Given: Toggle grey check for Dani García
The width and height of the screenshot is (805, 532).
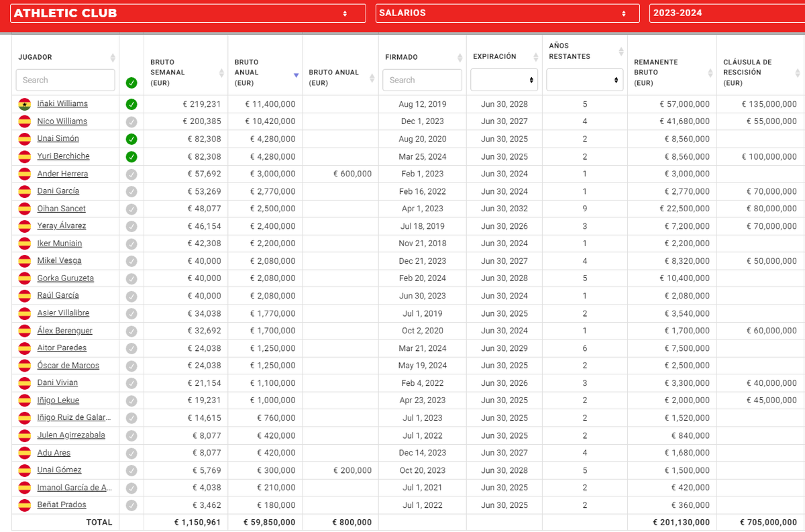Looking at the screenshot, I should [131, 191].
